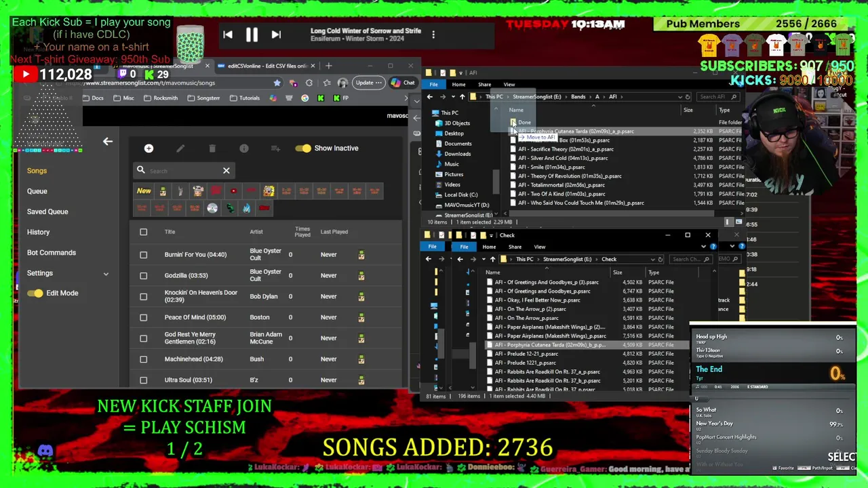Click the edit pencil icon in songs toolbar
The image size is (868, 488).
(x=180, y=148)
